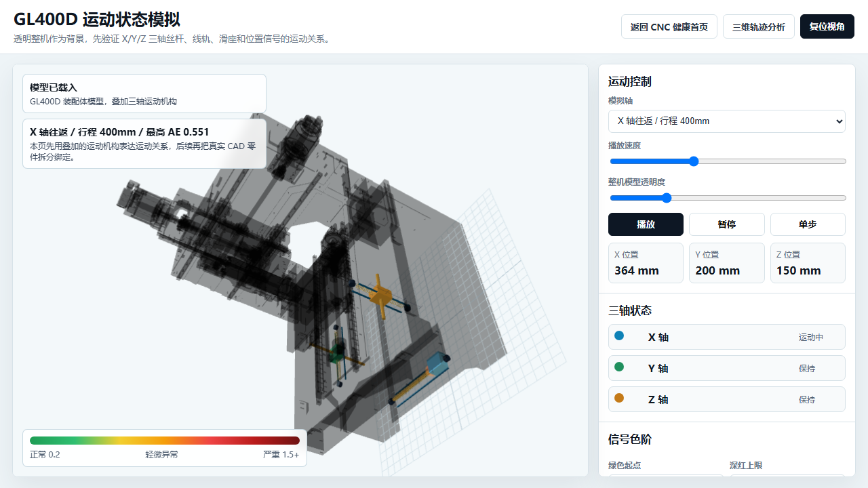Click the 深红上限 label
868x488 pixels.
point(746,466)
